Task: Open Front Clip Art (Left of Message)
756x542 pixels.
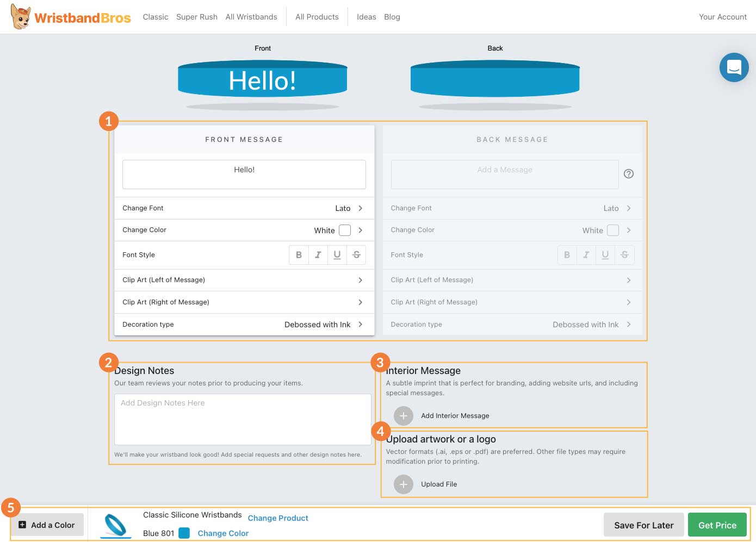Action: click(x=244, y=280)
